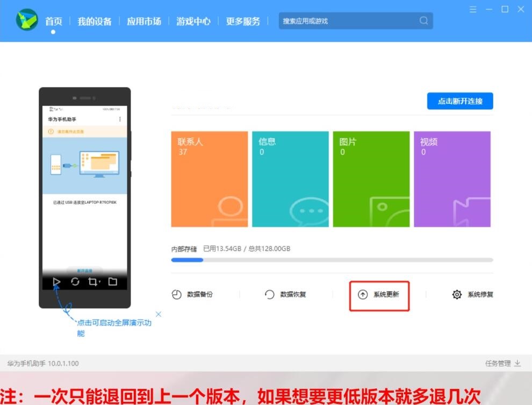The height and width of the screenshot is (405, 532).
Task: Click the 数据备份 label
Action: point(200,294)
